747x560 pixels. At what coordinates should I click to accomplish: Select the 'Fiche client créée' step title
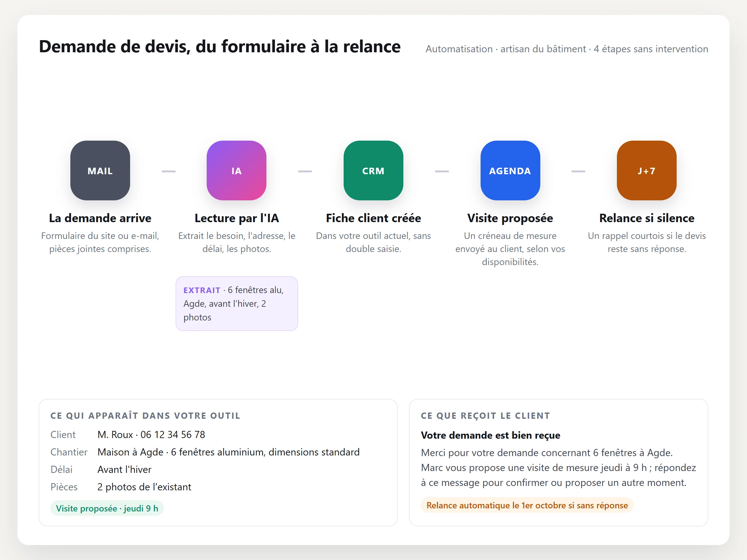(373, 218)
